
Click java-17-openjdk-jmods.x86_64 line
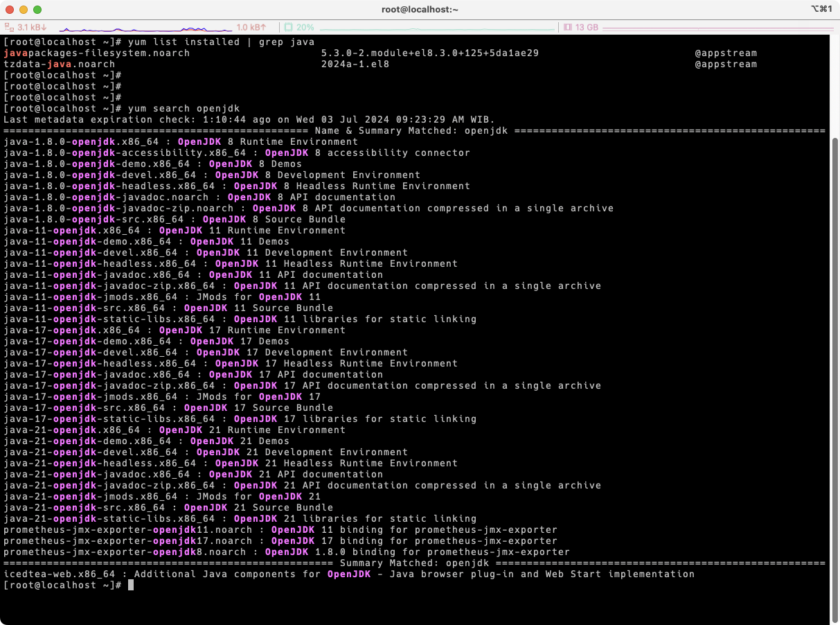pyautogui.click(x=161, y=396)
